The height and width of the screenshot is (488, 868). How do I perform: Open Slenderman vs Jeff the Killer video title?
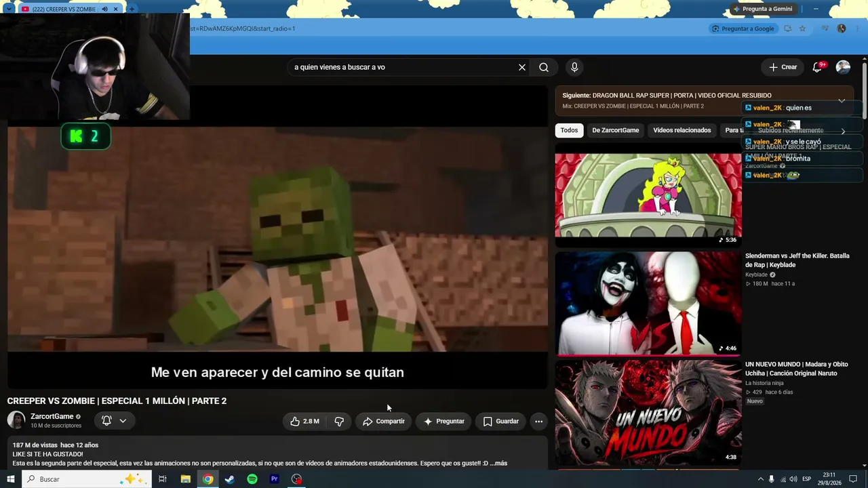point(797,260)
